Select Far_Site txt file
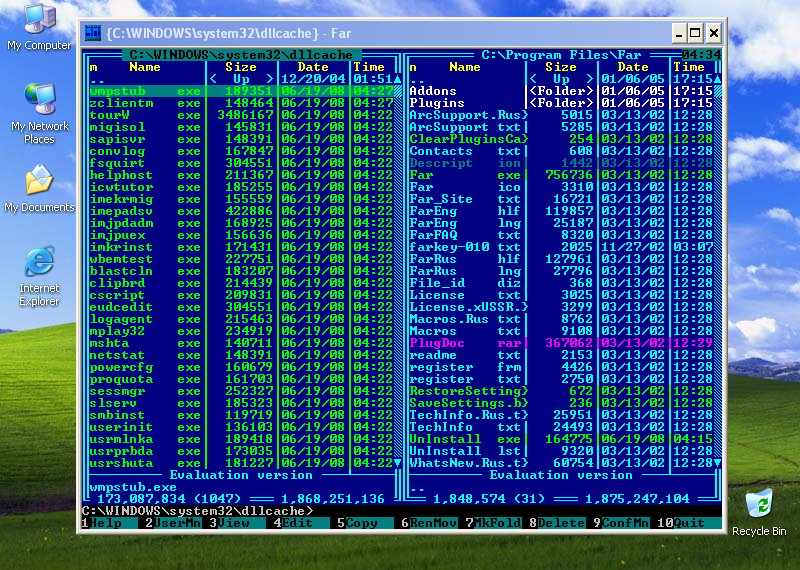This screenshot has width=800, height=570. pos(561,199)
